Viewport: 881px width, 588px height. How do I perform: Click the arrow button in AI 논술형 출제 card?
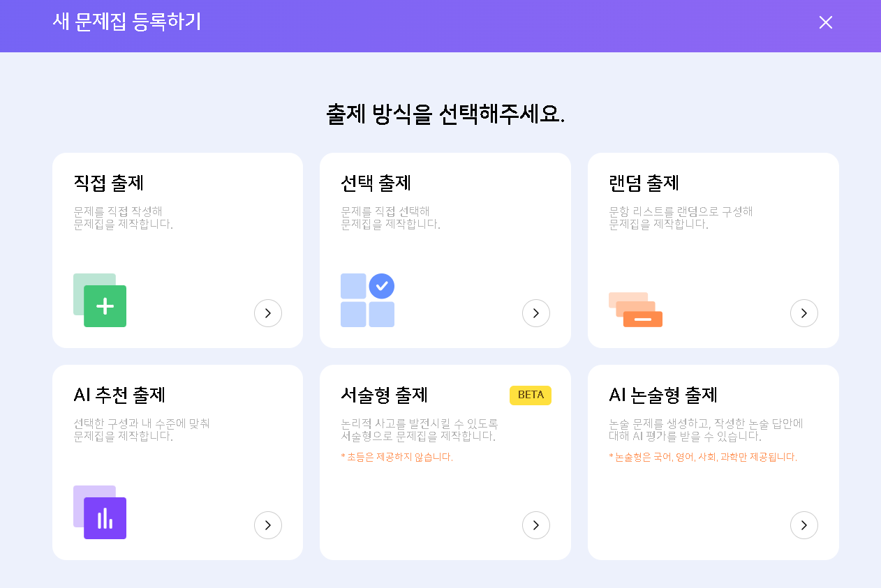click(x=804, y=526)
